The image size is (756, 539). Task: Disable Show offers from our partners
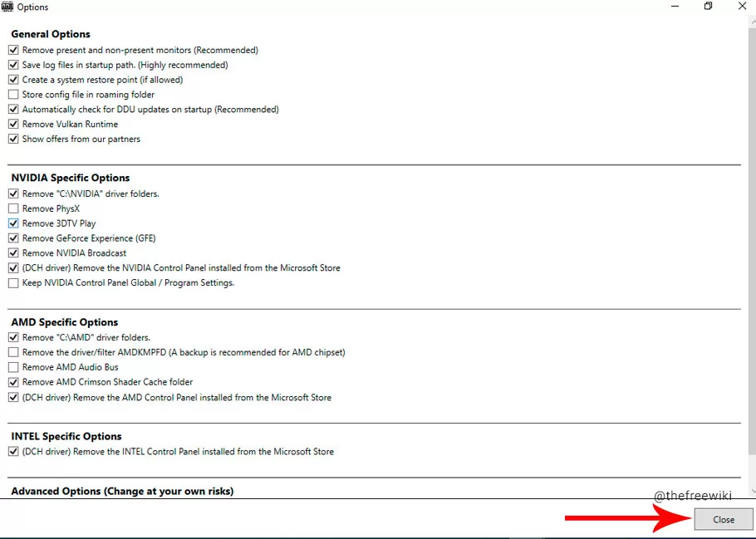tap(13, 139)
